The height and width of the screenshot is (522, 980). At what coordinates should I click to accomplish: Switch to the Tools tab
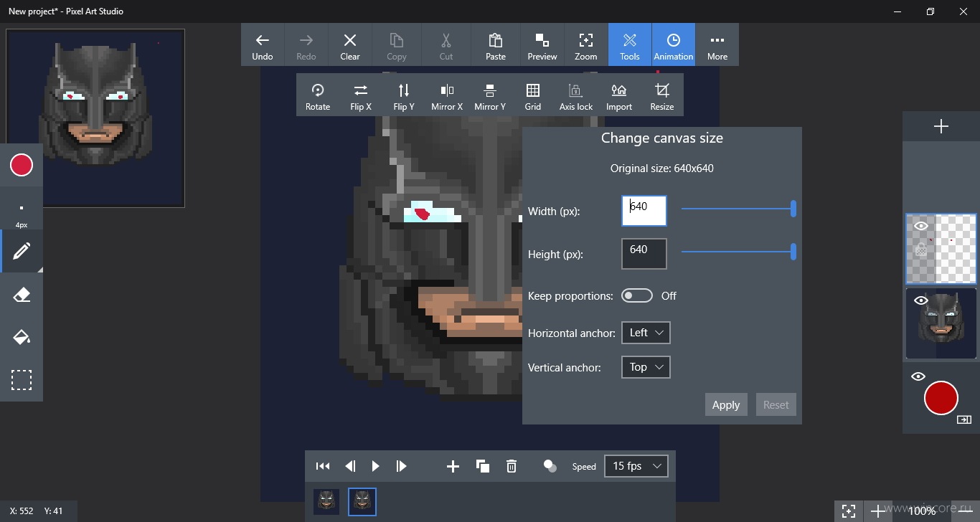click(x=630, y=45)
